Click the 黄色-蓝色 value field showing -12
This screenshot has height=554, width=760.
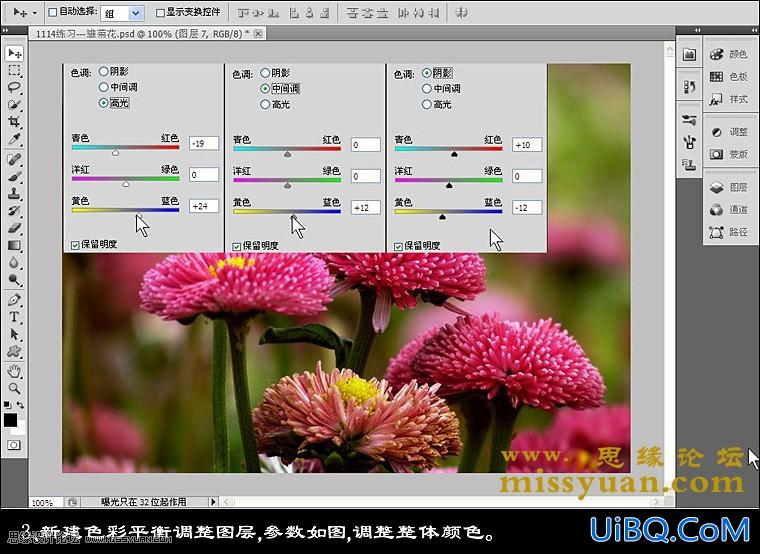527,207
